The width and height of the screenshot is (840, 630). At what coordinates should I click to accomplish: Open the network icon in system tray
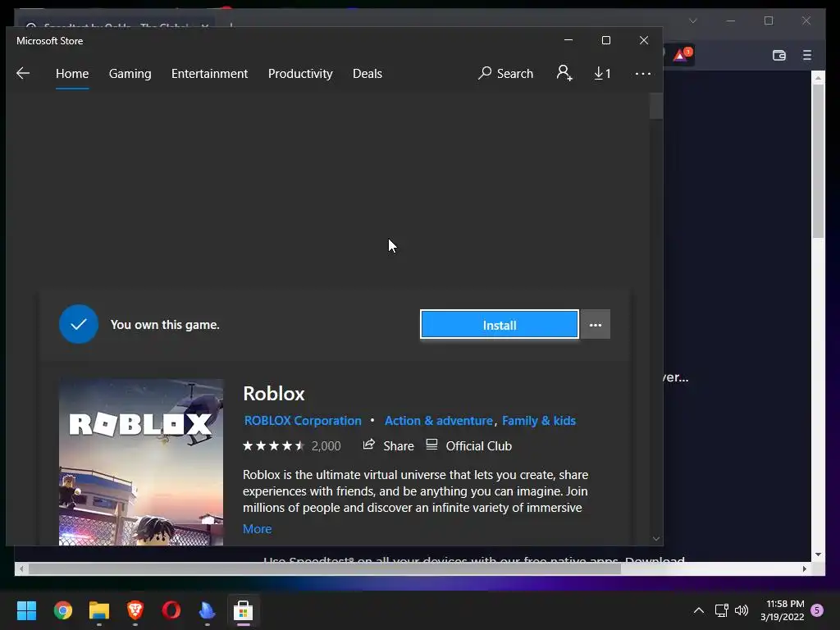point(722,610)
